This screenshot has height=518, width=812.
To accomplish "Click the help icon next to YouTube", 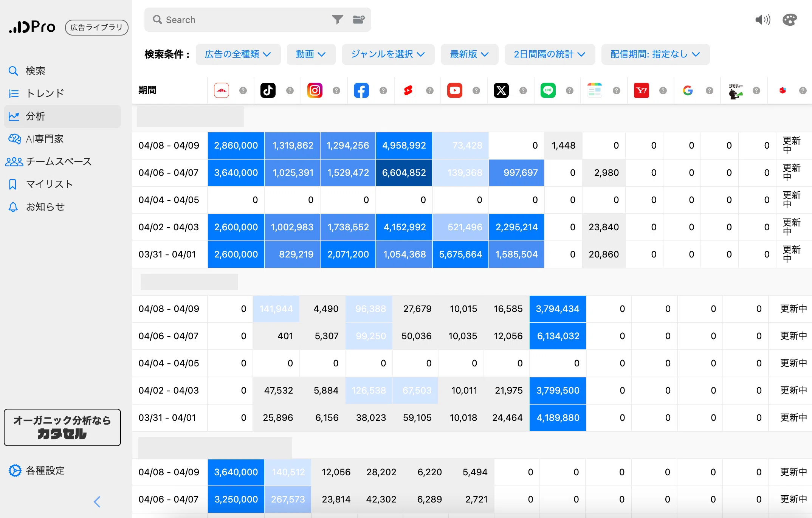I will 476,90.
